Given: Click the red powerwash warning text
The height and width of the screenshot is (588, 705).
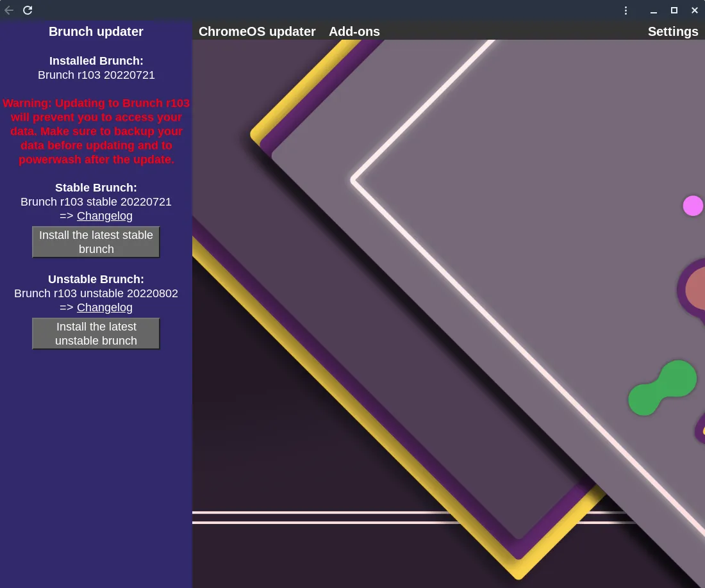Looking at the screenshot, I should tap(96, 131).
